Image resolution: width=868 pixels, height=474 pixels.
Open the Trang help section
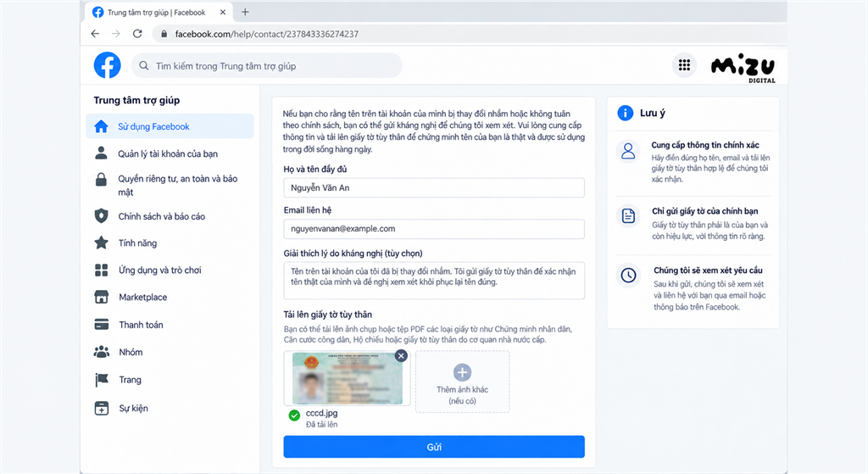click(x=130, y=379)
